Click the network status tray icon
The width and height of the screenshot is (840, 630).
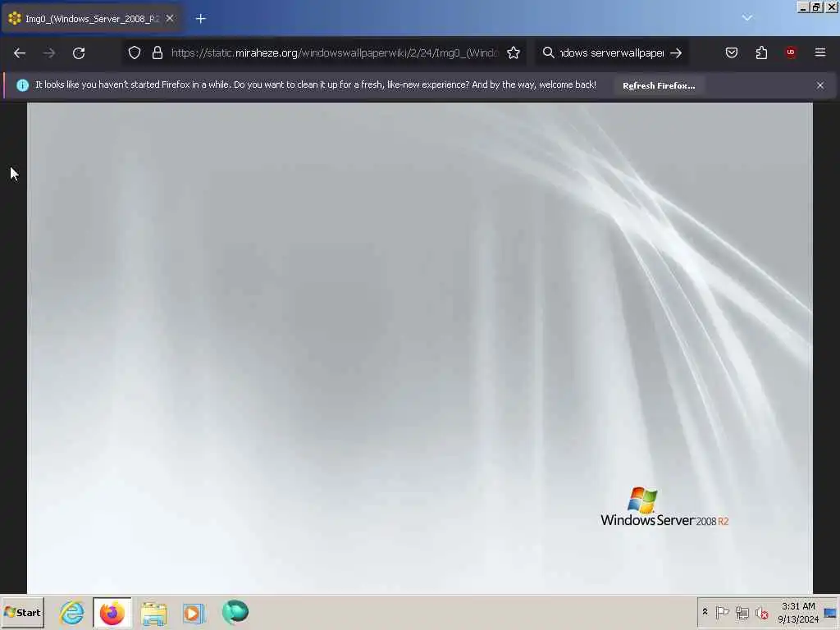742,613
